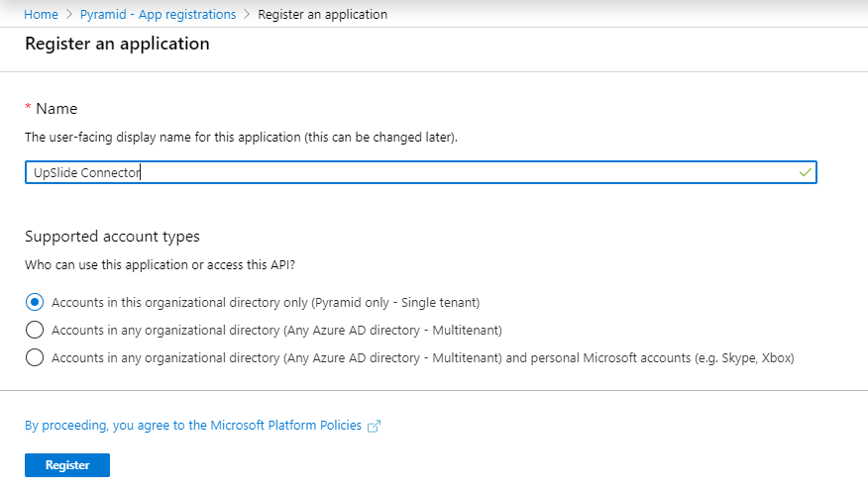The image size is (868, 489).
Task: Click the chevron after Pyramid - App registrations
Action: point(247,15)
